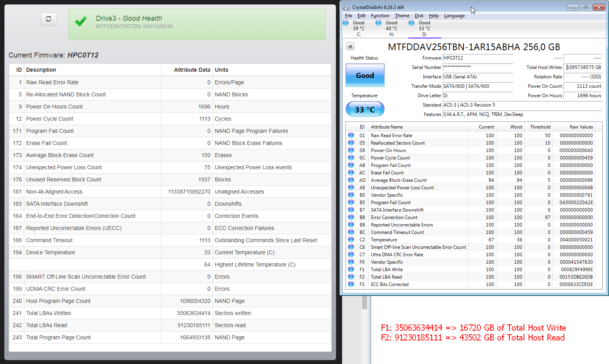Click status orb for Total LBA Write
This screenshot has height=364, width=609.
pyautogui.click(x=351, y=269)
